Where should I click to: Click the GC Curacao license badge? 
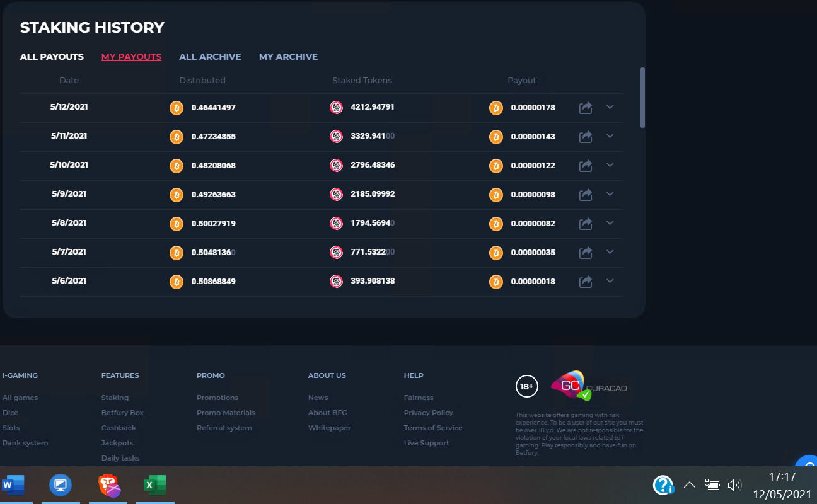pos(589,386)
